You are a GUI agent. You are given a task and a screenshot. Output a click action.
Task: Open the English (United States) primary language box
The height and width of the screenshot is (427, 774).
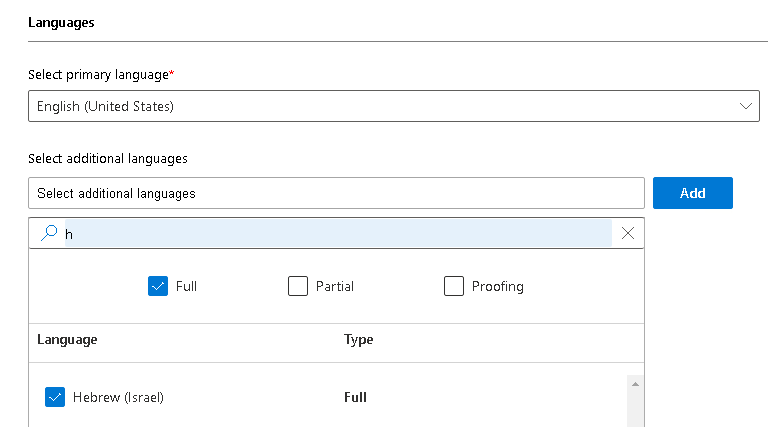click(x=380, y=106)
